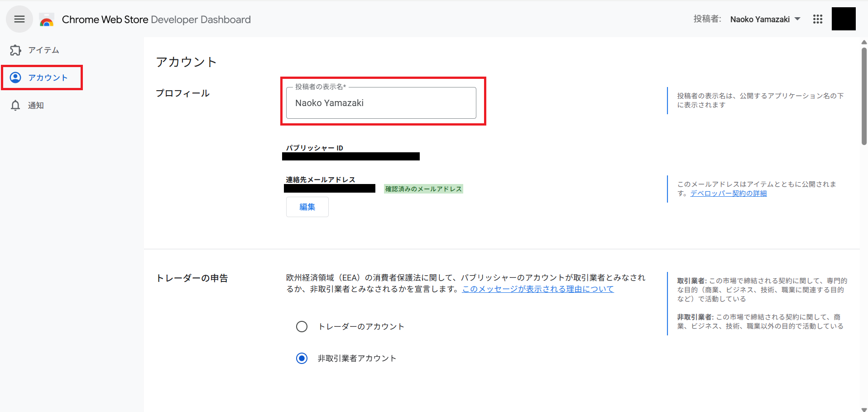Screen dimensions: 868x412
Task: Open the Google apps grid launcher
Action: pyautogui.click(x=817, y=19)
